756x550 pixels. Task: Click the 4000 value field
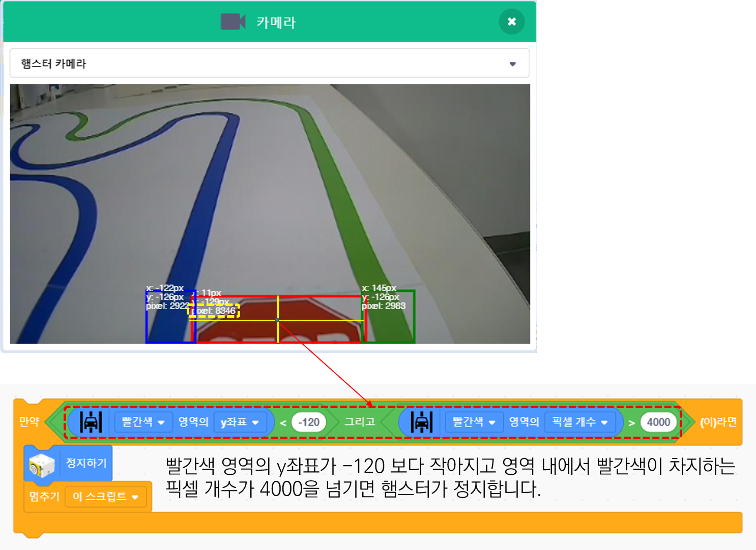point(658,422)
